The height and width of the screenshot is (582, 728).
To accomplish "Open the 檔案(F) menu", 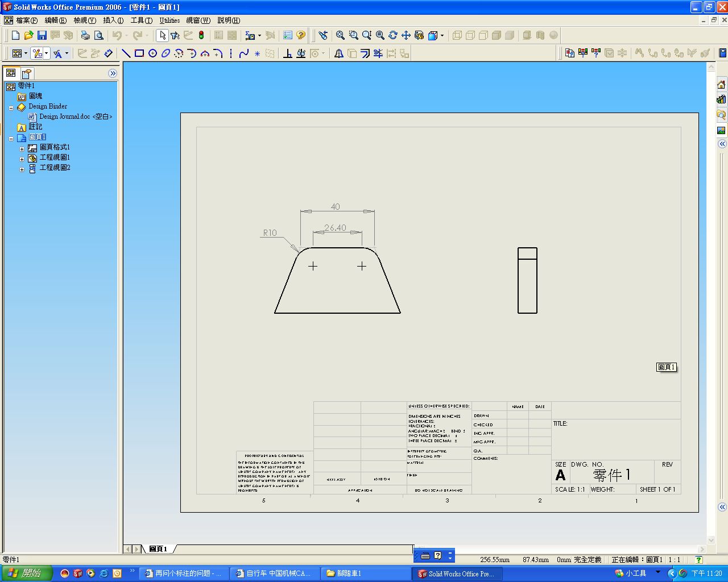I will click(x=27, y=20).
